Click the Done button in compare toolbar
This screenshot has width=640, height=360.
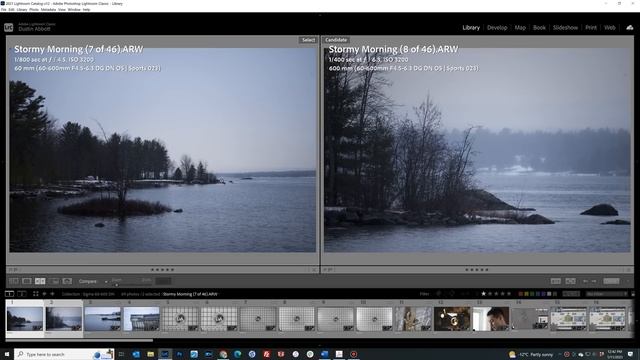click(x=611, y=281)
